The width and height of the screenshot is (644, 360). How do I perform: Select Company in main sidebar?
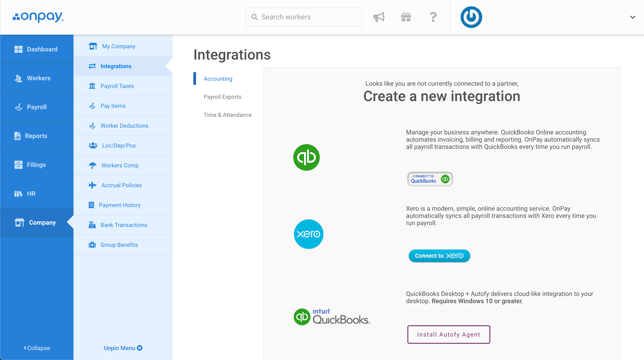coord(37,222)
